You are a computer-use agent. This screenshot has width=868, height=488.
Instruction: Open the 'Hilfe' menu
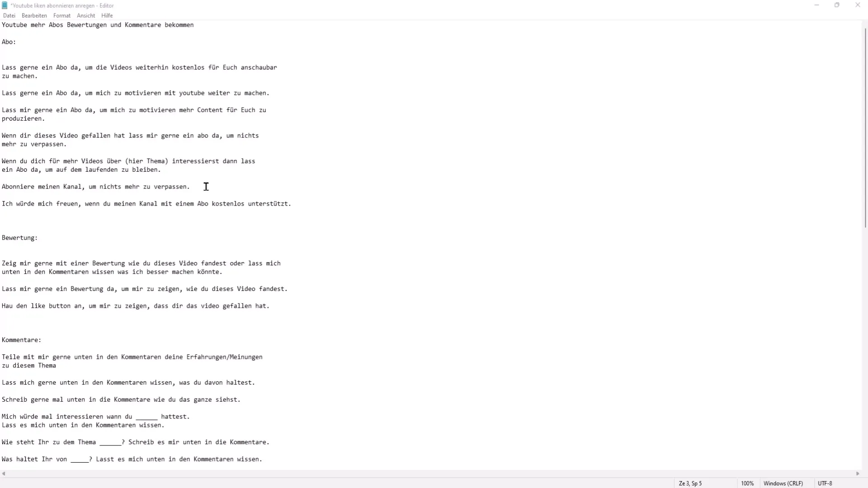pyautogui.click(x=107, y=15)
